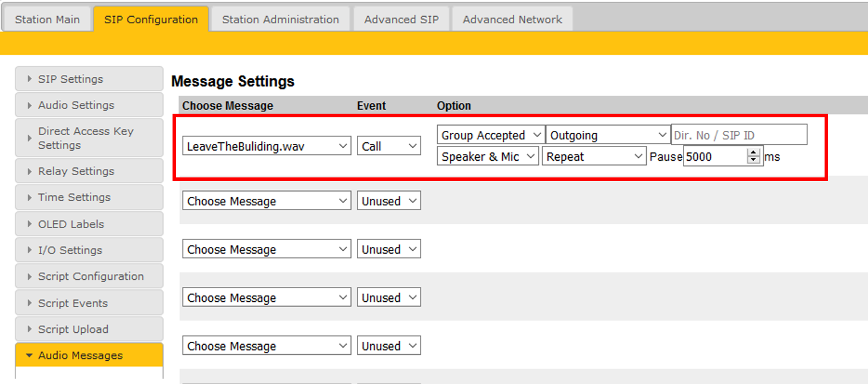Open the Call event dropdown

tap(388, 146)
